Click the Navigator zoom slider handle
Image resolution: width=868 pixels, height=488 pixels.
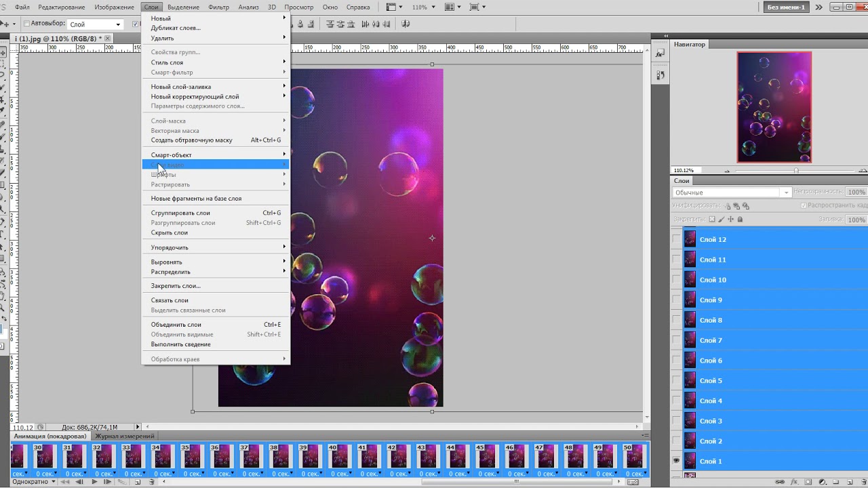796,171
